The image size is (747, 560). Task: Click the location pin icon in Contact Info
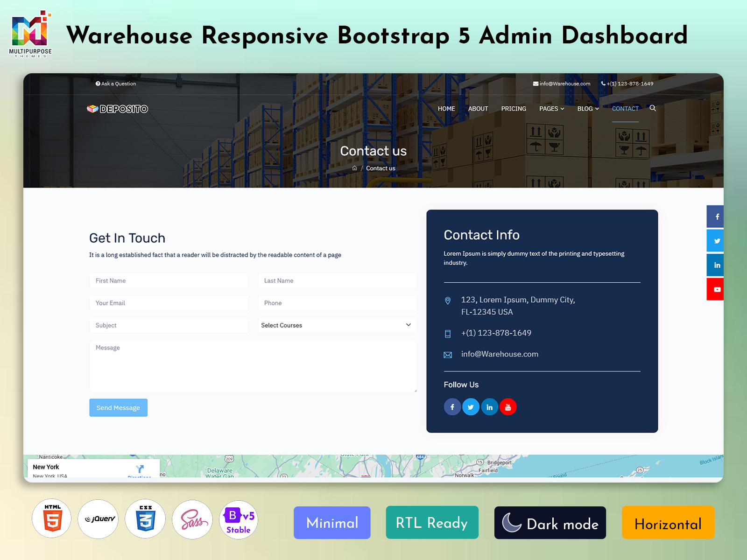coord(448,301)
